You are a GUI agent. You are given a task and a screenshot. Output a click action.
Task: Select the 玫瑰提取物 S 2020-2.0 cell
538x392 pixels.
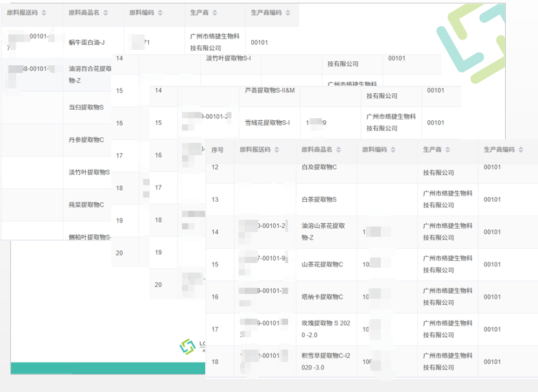tap(326, 329)
